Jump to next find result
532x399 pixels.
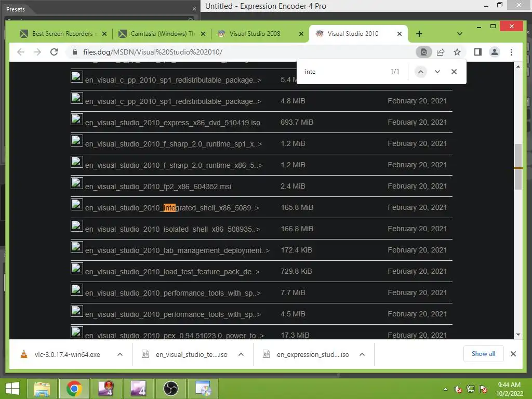tap(437, 72)
